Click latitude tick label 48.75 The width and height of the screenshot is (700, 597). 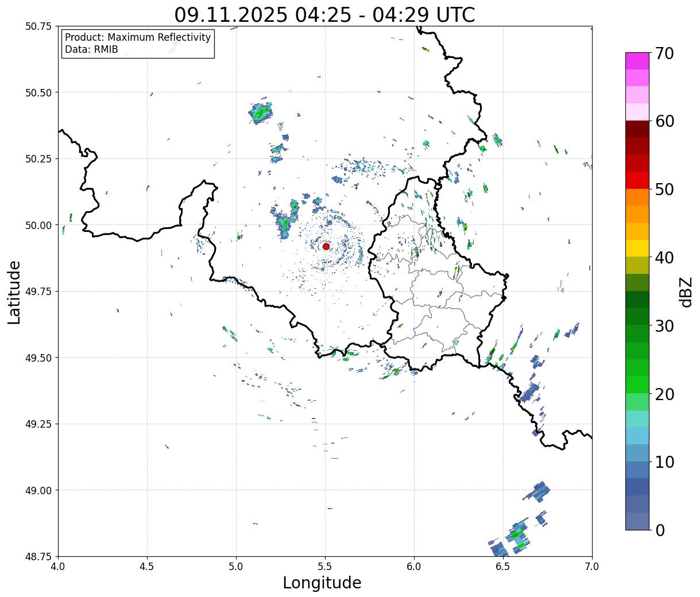[38, 556]
